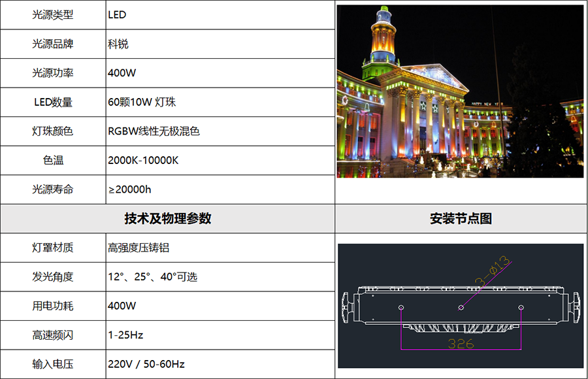
Task: Click the illuminated building night photo
Action: pos(460,91)
